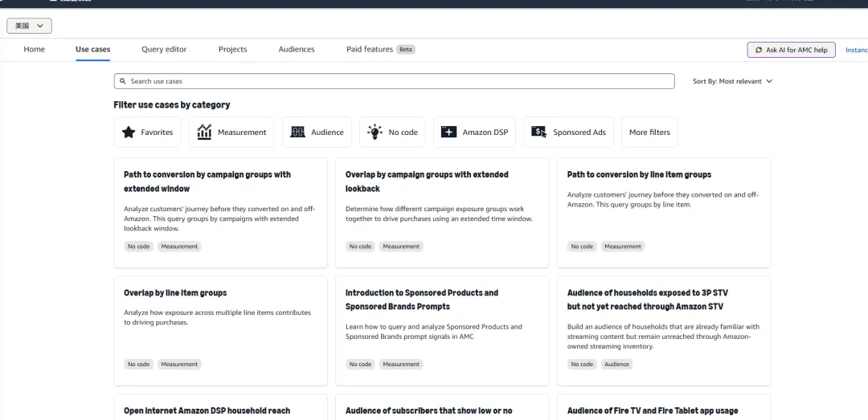Click No code tag on Overlap by line item groups
This screenshot has height=420, width=868.
coord(138,364)
